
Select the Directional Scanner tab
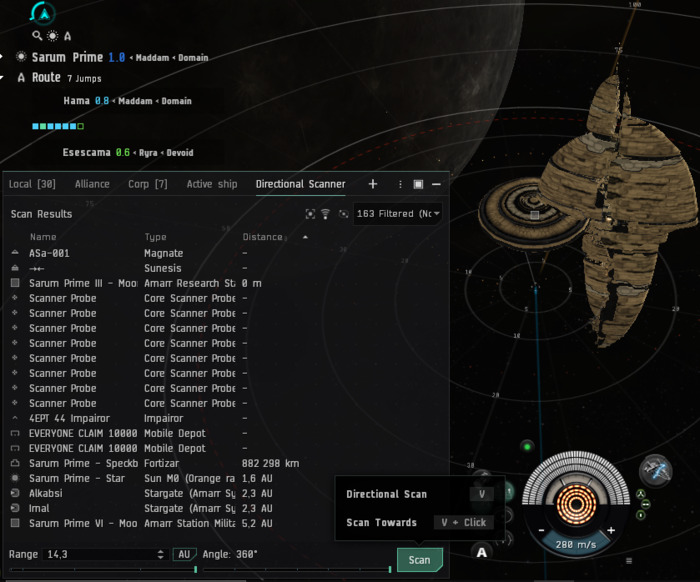300,184
